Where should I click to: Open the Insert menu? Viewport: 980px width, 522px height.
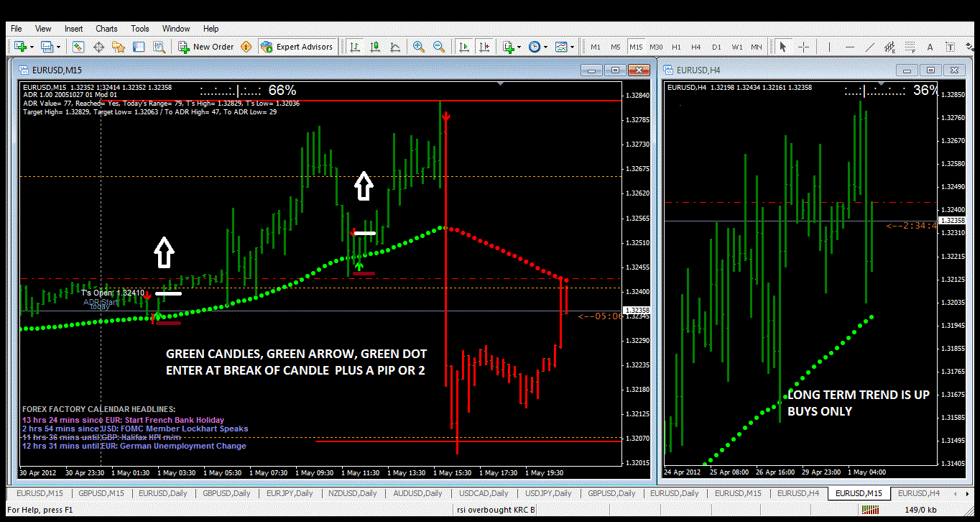tap(74, 29)
